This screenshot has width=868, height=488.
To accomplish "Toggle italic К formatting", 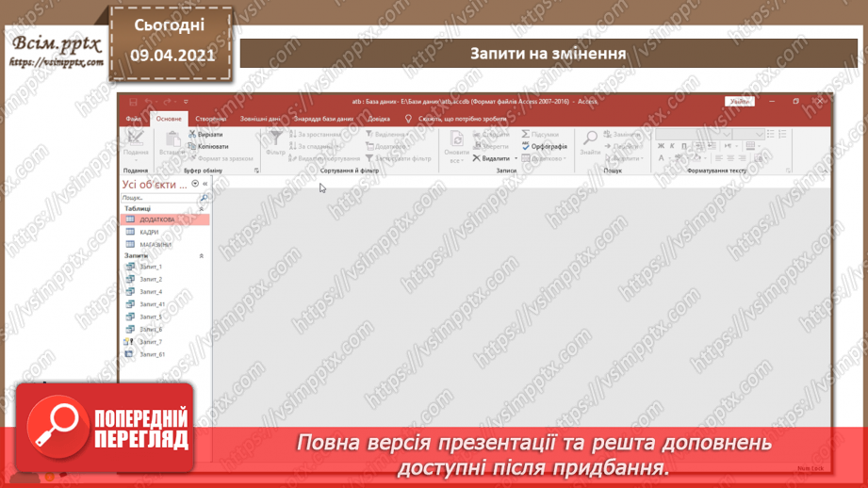I will point(672,147).
